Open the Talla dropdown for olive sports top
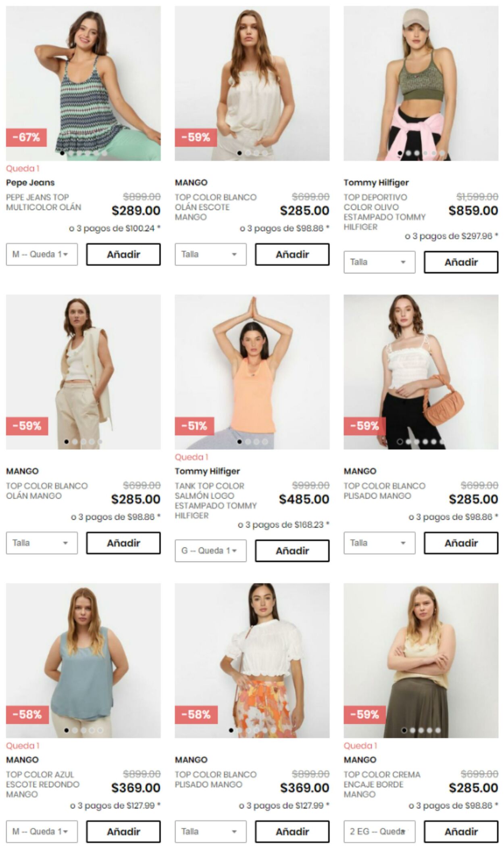 click(379, 262)
